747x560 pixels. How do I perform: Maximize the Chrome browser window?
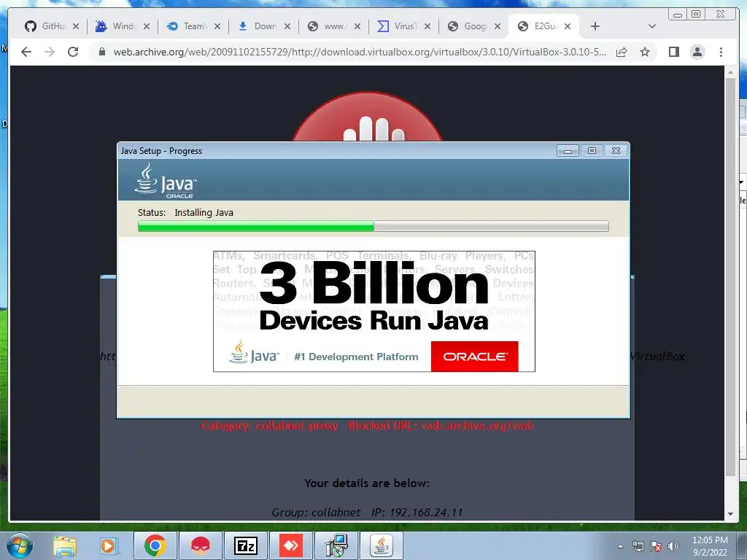696,15
